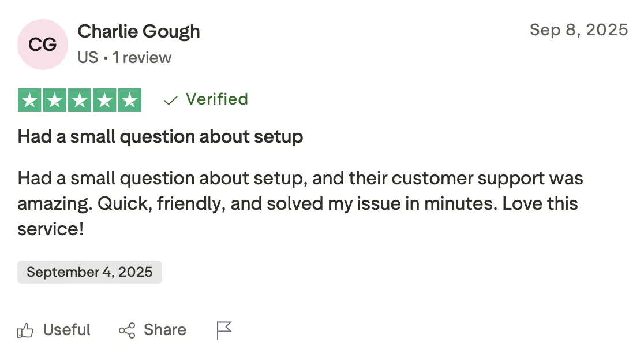Open the 'Had a small question about setup' title

160,137
